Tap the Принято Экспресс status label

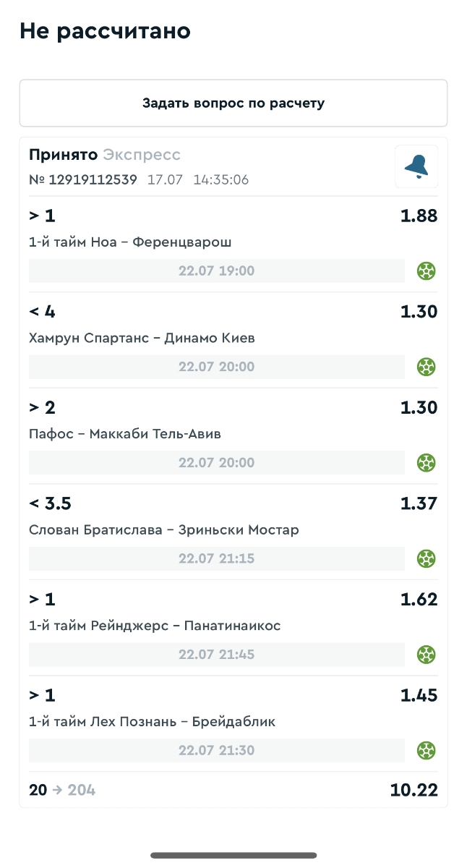[105, 155]
